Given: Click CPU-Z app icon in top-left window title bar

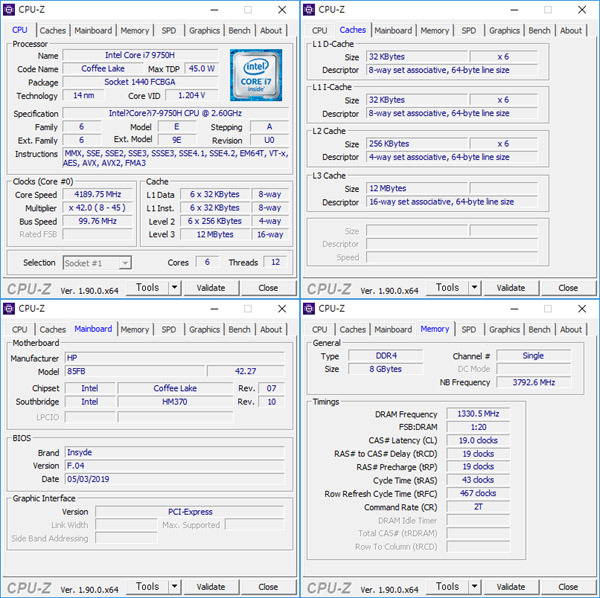Looking at the screenshot, I should [x=9, y=10].
